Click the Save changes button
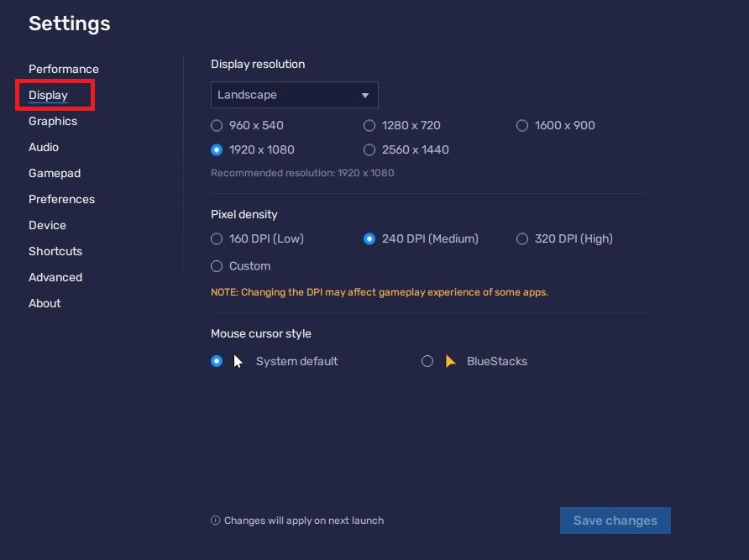The height and width of the screenshot is (560, 749). 615,521
